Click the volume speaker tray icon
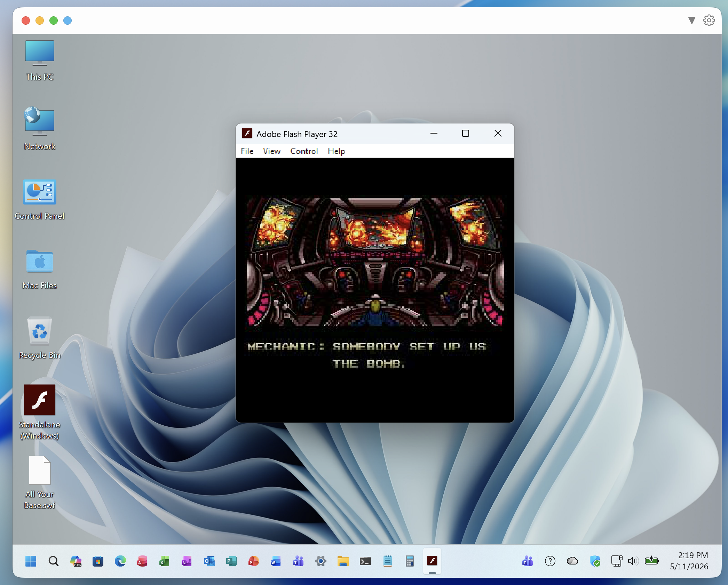The height and width of the screenshot is (585, 728). 633,561
